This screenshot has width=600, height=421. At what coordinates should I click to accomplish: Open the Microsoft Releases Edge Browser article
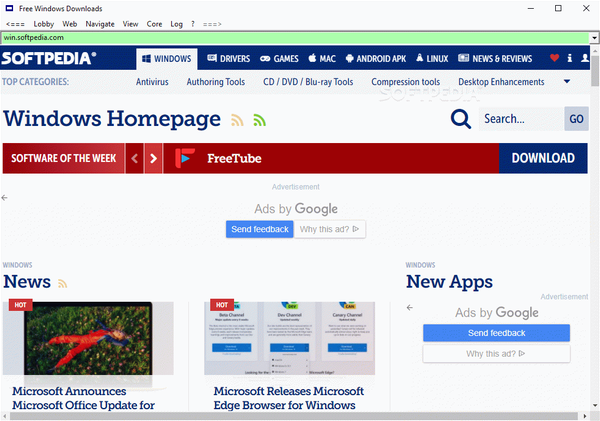click(x=289, y=398)
